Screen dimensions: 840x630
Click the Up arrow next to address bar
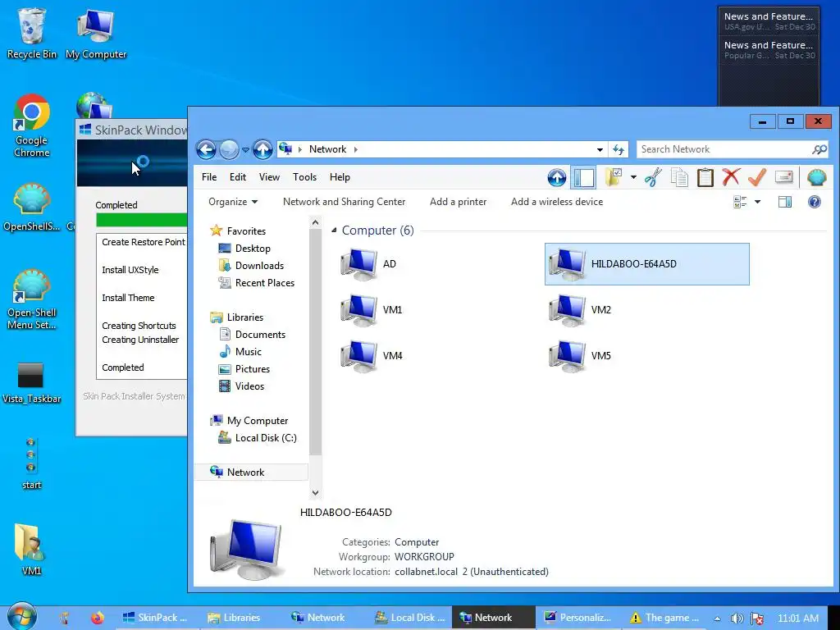[262, 149]
